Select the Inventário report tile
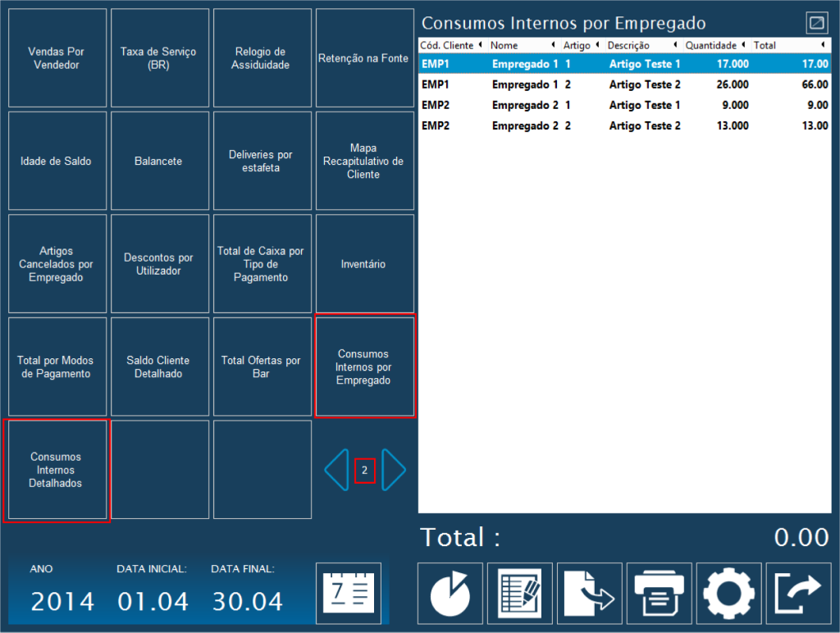 point(364,264)
